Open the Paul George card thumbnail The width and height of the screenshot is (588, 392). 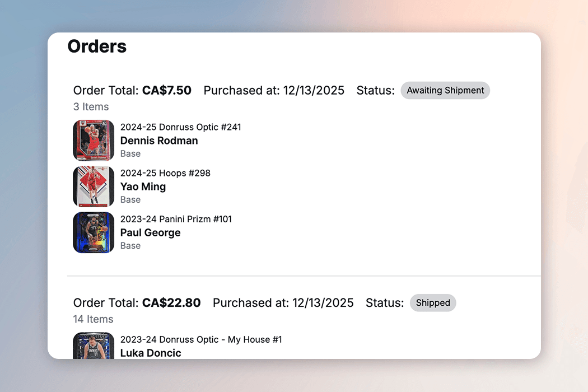click(94, 232)
